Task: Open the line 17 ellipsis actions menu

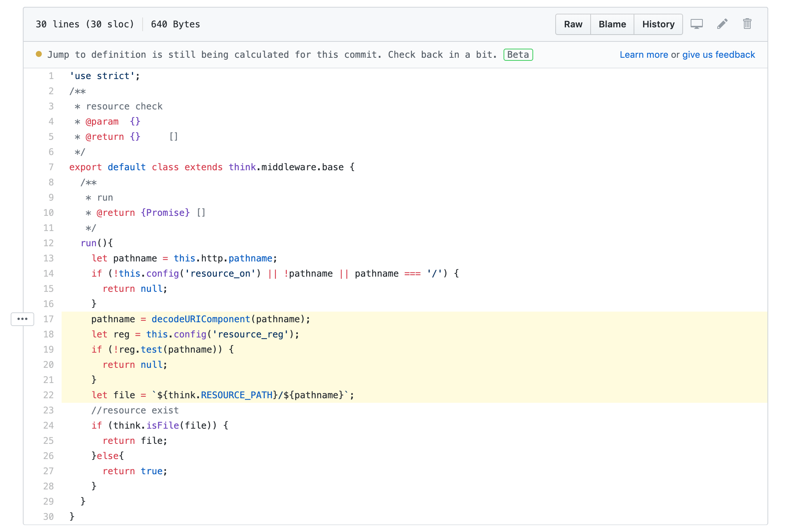Action: click(22, 319)
